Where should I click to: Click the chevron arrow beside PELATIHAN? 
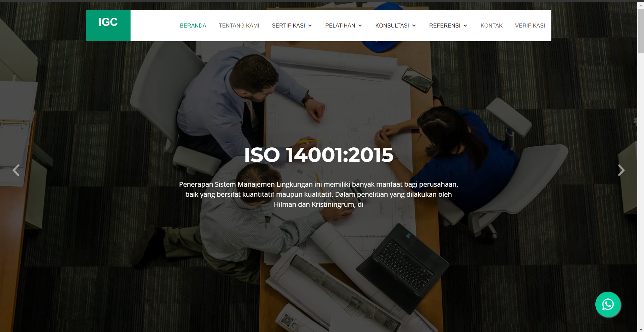coord(360,26)
